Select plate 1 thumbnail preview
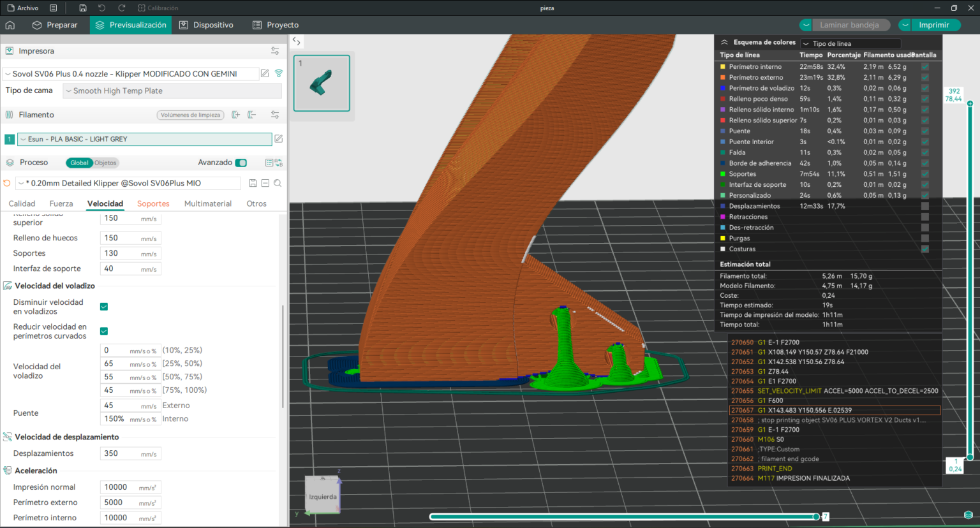Viewport: 980px width, 528px height. [322, 83]
